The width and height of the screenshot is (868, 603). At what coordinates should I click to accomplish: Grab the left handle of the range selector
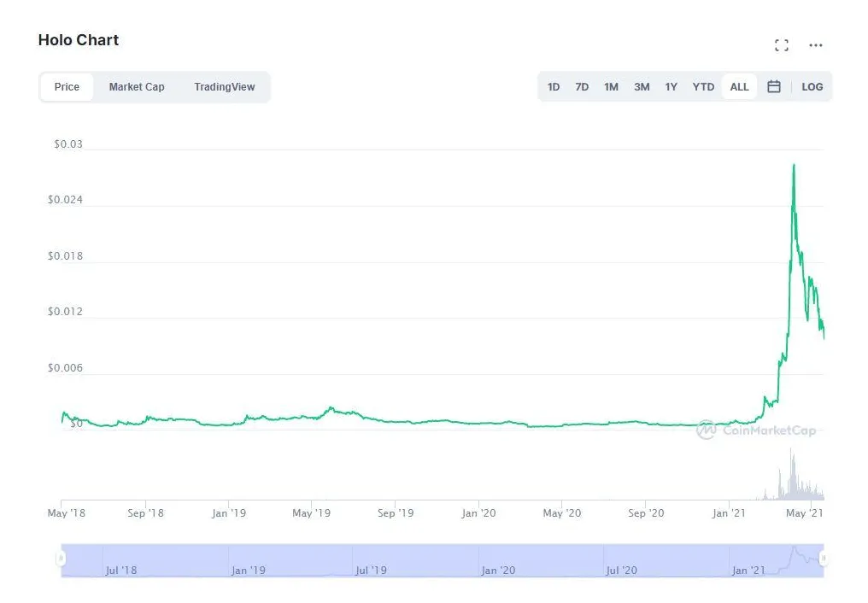[x=61, y=559]
